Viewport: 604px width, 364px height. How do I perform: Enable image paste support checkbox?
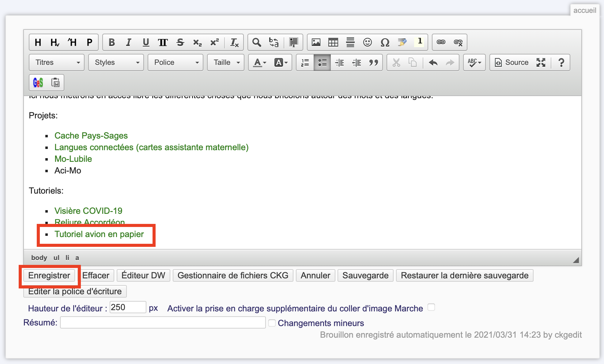[x=431, y=307]
